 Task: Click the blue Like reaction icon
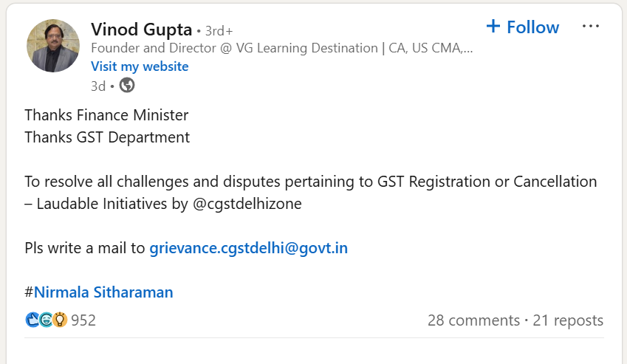[x=32, y=320]
